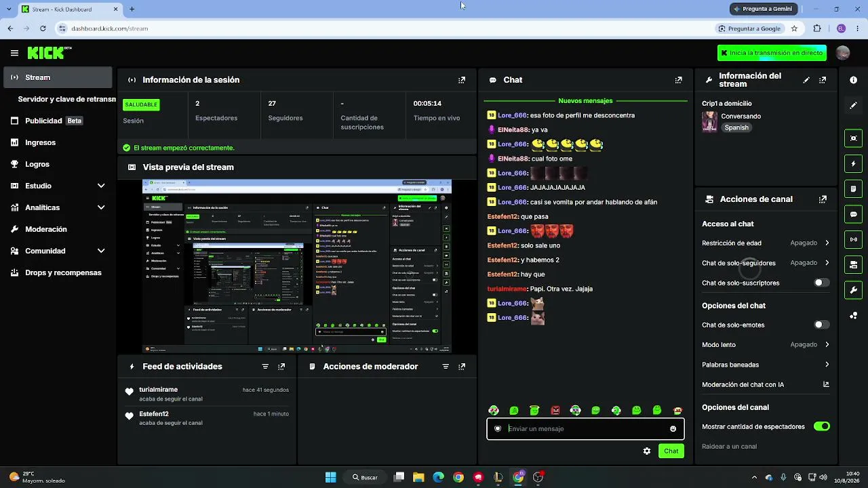Open Palabras baneadas chevron
The image size is (868, 488).
click(x=827, y=365)
